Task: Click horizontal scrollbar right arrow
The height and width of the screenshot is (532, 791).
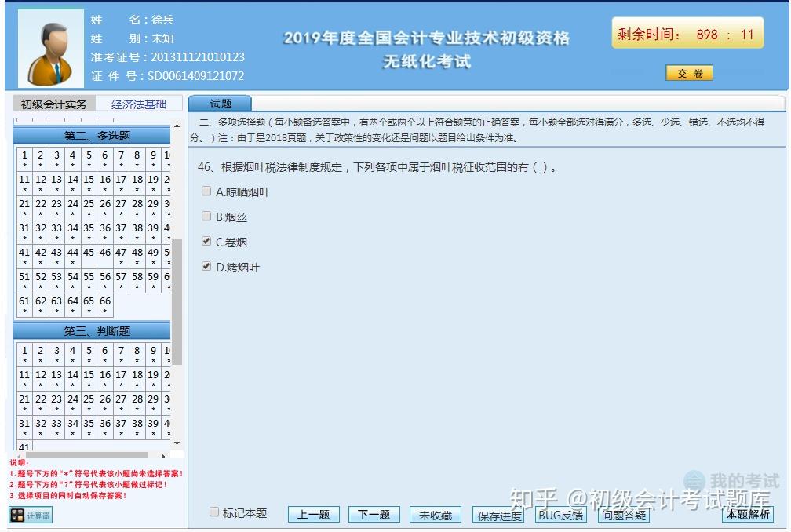Action: click(x=164, y=456)
